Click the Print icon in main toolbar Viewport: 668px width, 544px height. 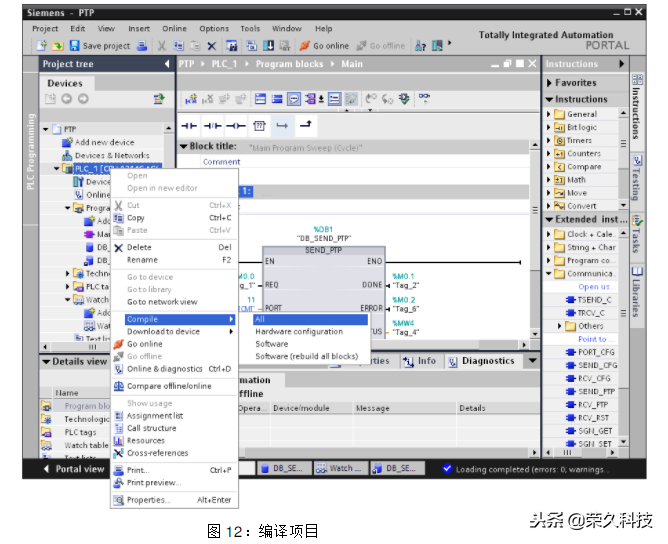point(142,46)
